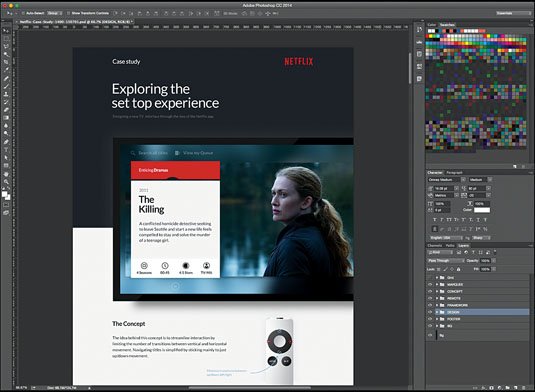The width and height of the screenshot is (535, 392).
Task: Switch to the Channels tab
Action: point(435,246)
